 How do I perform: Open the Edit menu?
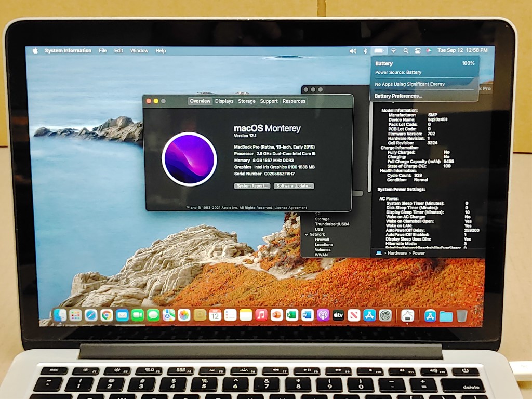(x=118, y=50)
